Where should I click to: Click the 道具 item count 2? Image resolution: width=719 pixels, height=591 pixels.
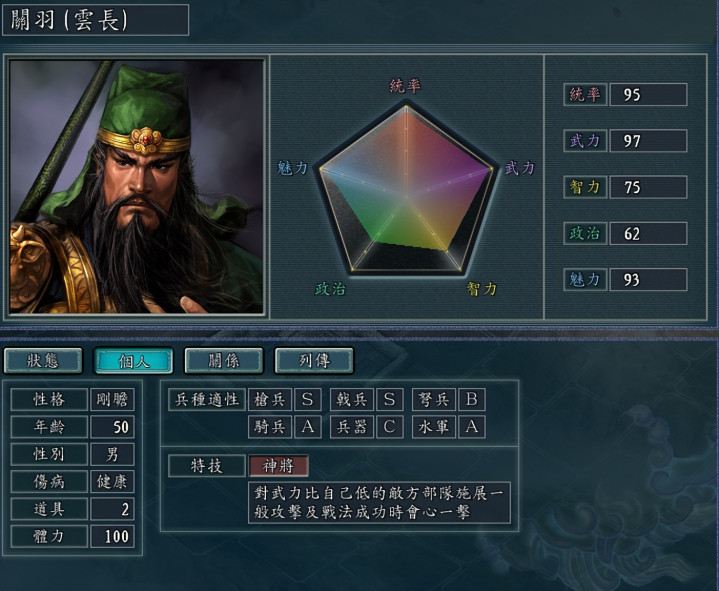point(112,509)
